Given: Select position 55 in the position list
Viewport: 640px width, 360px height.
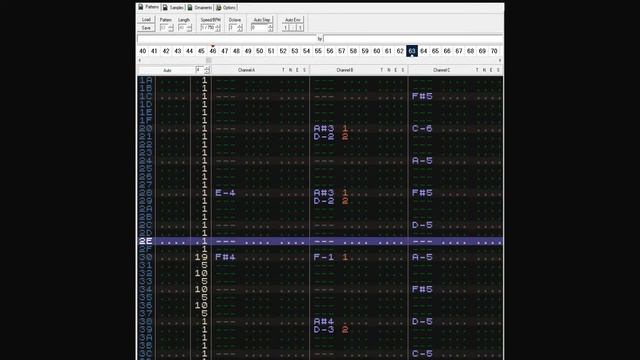Looking at the screenshot, I should (x=318, y=51).
